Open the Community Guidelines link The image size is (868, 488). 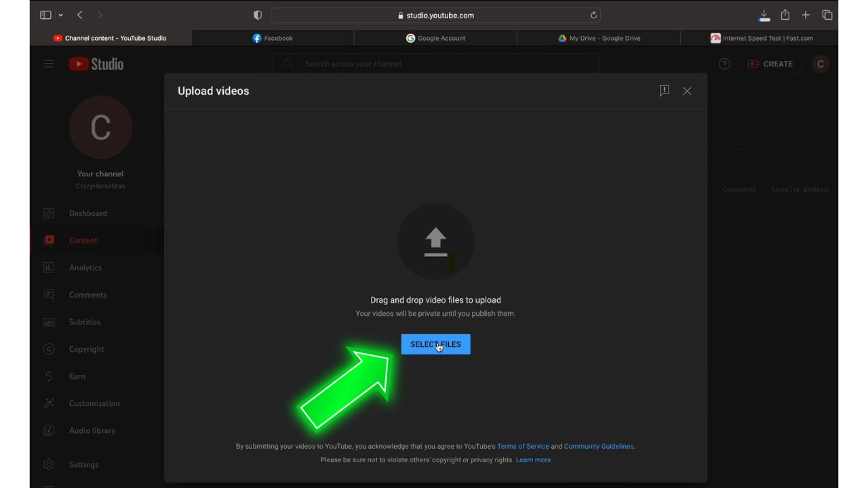tap(599, 446)
